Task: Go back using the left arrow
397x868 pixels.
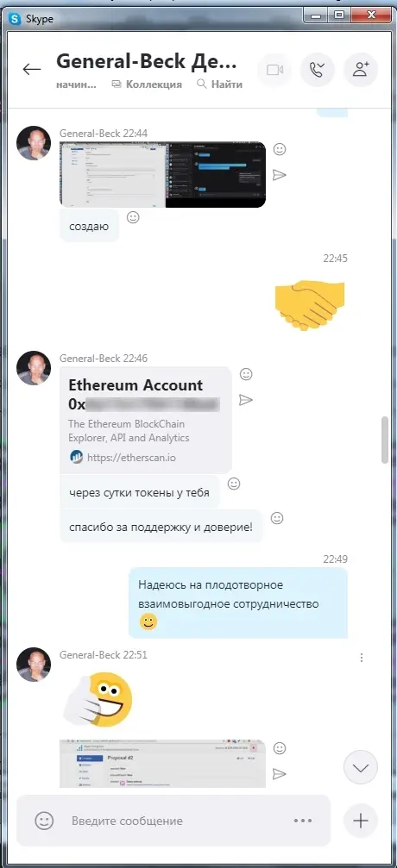Action: click(x=32, y=69)
